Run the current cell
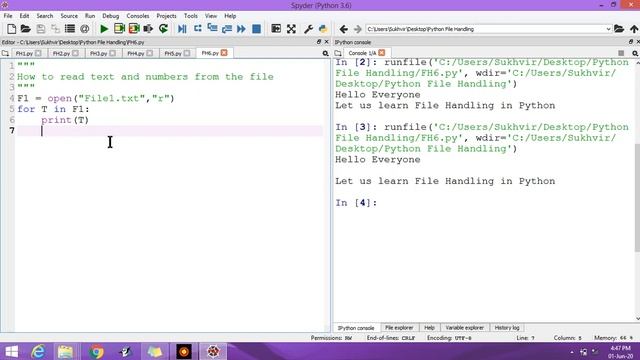Image resolution: width=640 pixels, height=360 pixels. coord(119,29)
